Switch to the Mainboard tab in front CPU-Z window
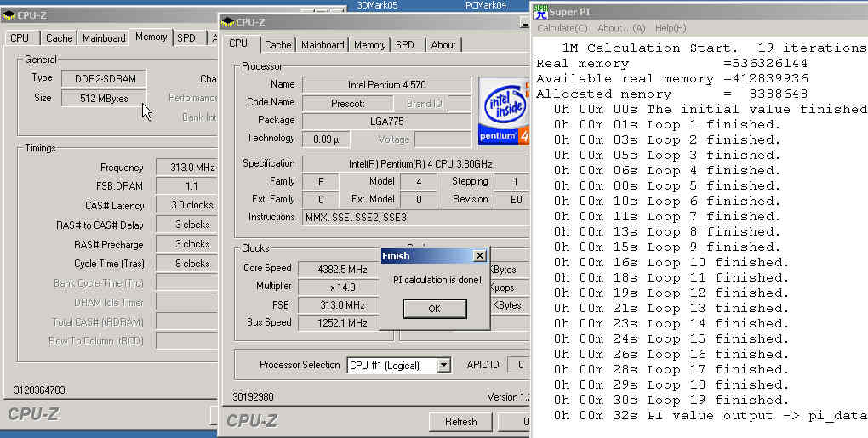868x438 pixels. [323, 45]
